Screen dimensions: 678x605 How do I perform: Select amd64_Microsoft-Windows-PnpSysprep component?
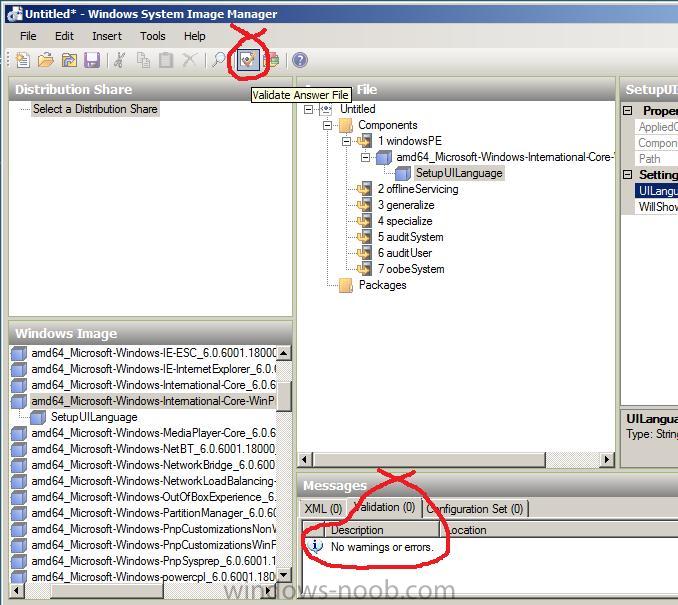pyautogui.click(x=153, y=561)
